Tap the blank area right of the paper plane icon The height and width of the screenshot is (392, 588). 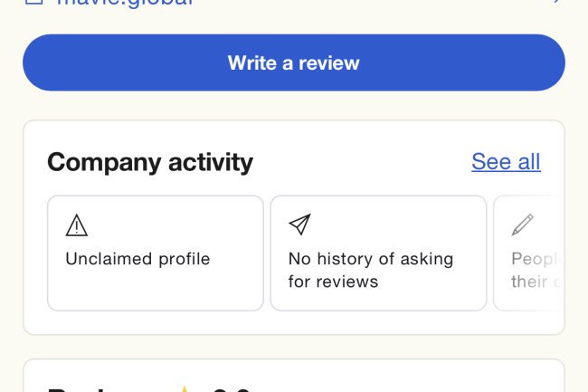pyautogui.click(x=398, y=225)
